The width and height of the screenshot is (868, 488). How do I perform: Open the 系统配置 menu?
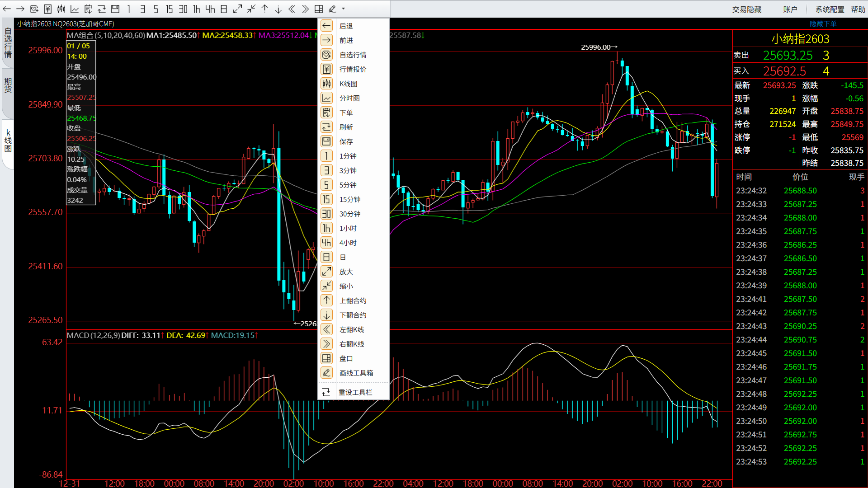click(830, 9)
